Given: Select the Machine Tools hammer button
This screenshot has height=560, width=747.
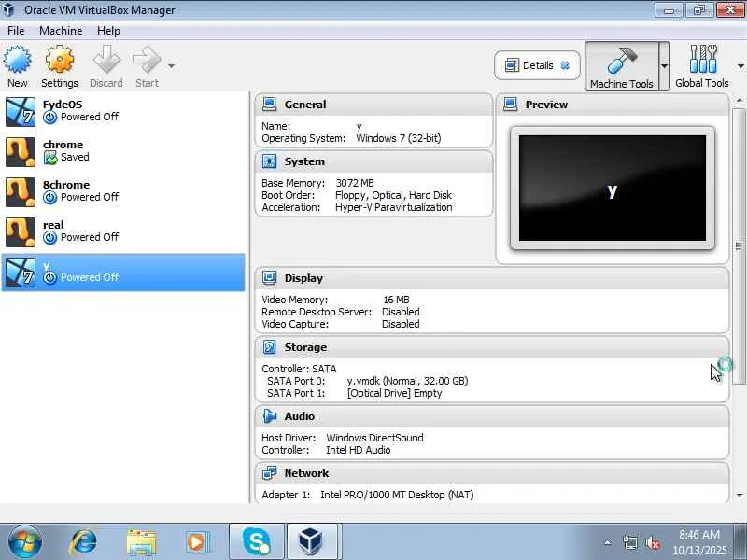Looking at the screenshot, I should pos(622,65).
